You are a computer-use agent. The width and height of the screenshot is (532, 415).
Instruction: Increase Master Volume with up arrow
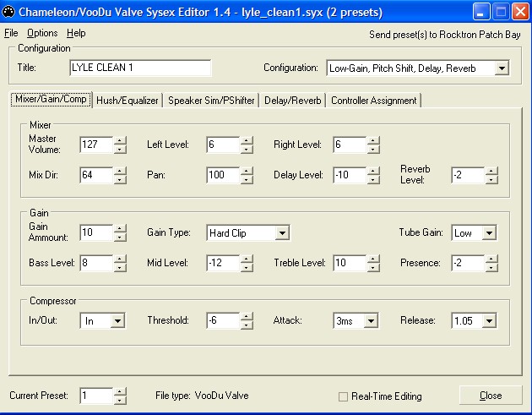pyautogui.click(x=120, y=140)
